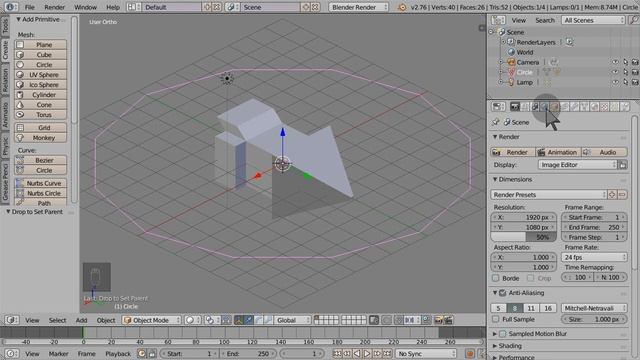
Task: Select the Texture checker properties tab
Action: pyautogui.click(x=604, y=107)
